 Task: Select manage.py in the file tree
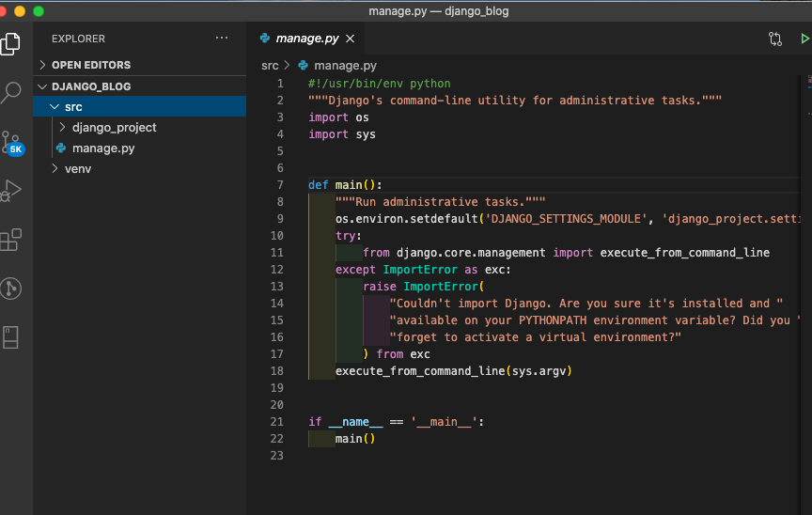(x=103, y=148)
